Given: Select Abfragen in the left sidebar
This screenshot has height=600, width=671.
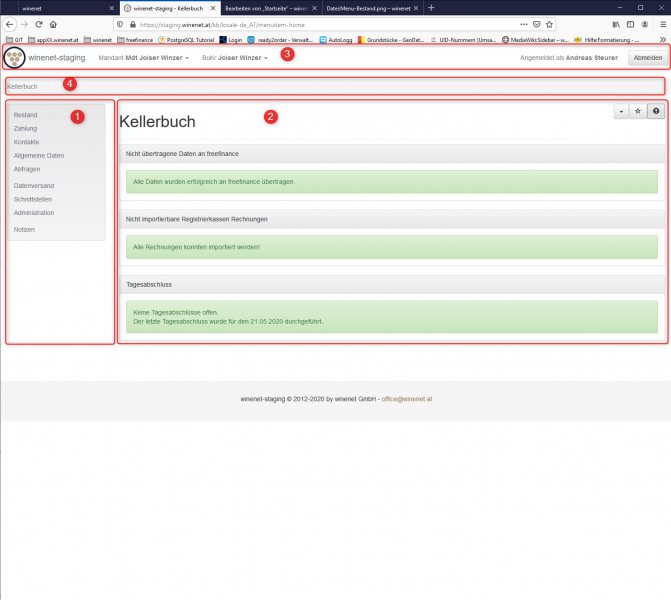Looking at the screenshot, I should [x=27, y=169].
